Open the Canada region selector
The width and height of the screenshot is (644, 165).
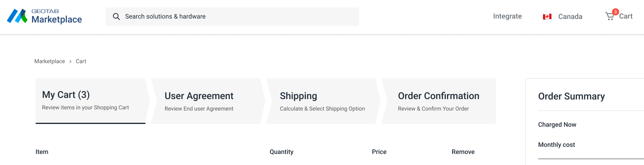point(570,17)
